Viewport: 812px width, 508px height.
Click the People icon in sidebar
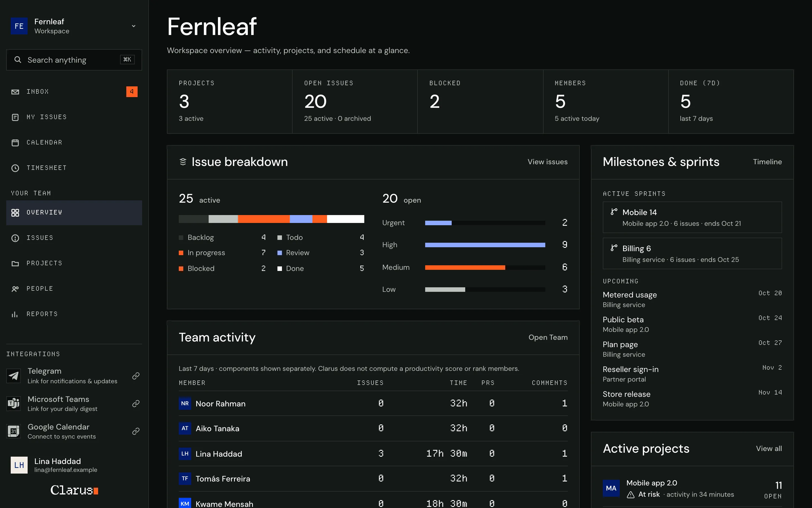[15, 289]
